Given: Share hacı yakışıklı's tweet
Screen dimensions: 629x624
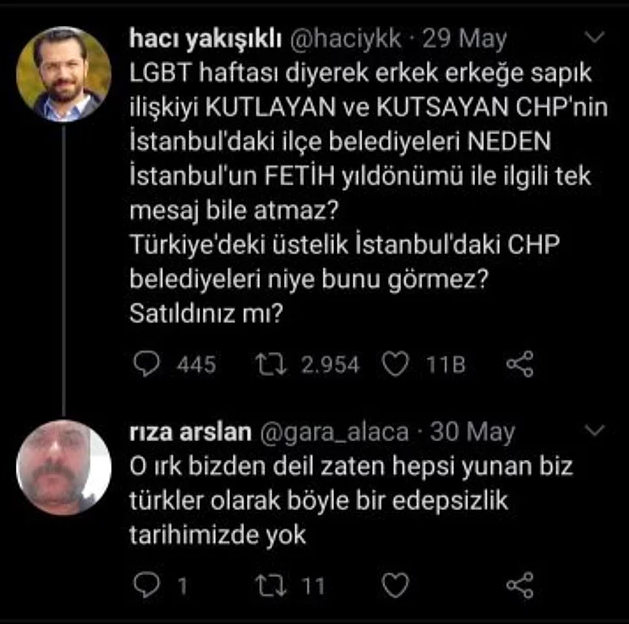Looking at the screenshot, I should pos(519,364).
